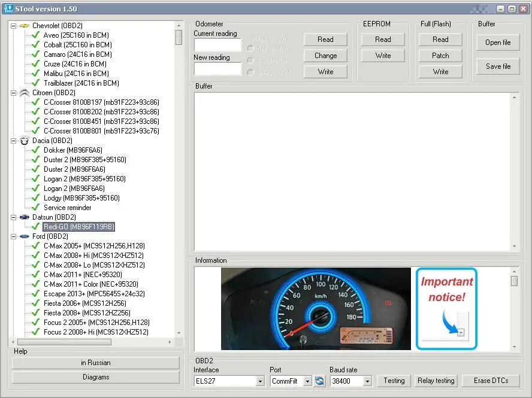
Task: Refresh the COM port list icon
Action: coord(319,381)
